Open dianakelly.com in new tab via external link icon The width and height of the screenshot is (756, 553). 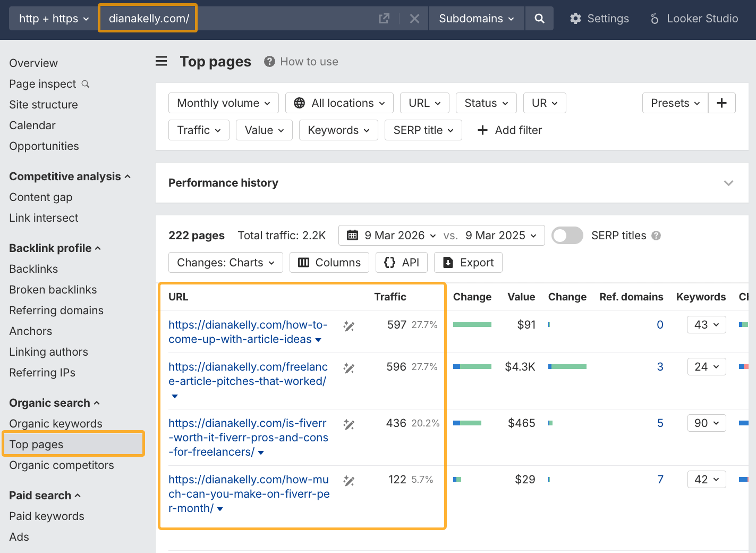point(384,18)
